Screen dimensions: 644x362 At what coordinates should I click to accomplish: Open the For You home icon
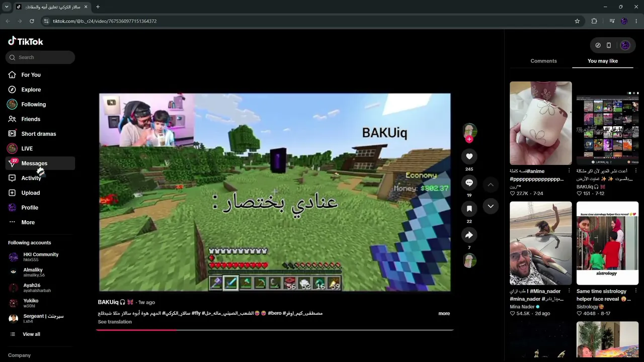(x=12, y=75)
